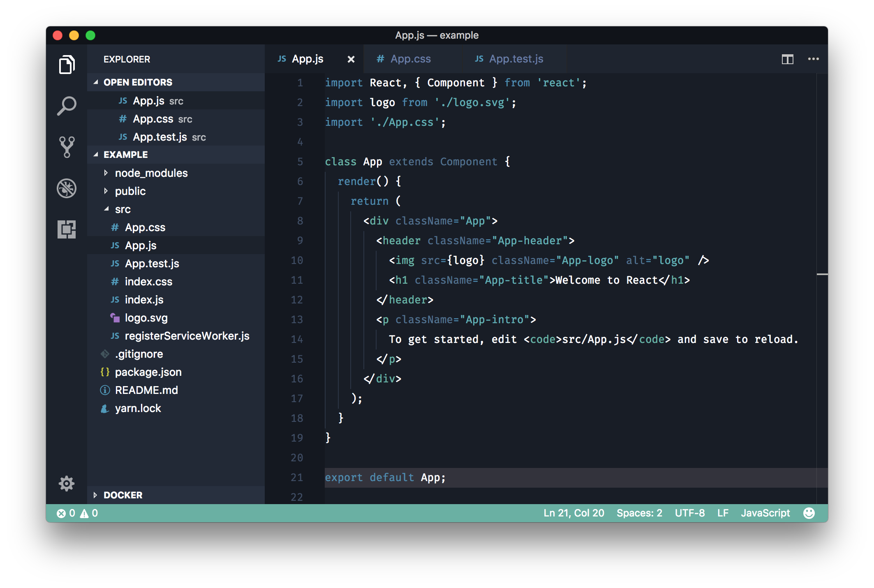Viewport: 874px width, 588px height.
Task: Click the split editor icon
Action: point(787,59)
